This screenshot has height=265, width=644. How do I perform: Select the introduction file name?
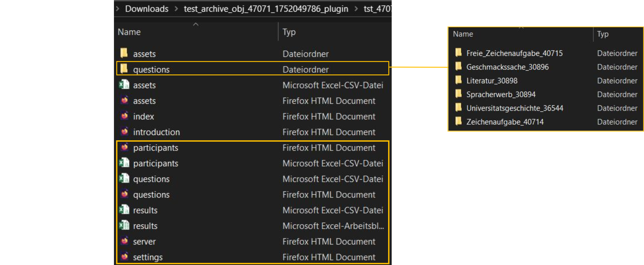point(157,132)
